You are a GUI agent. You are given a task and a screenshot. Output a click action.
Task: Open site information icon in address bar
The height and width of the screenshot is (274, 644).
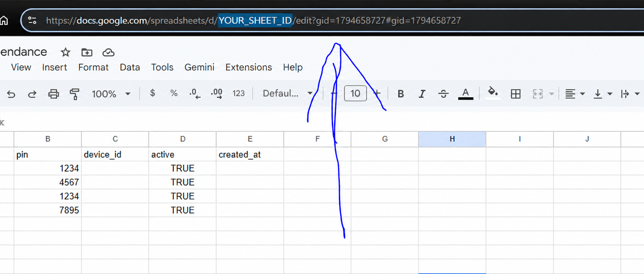pos(32,20)
